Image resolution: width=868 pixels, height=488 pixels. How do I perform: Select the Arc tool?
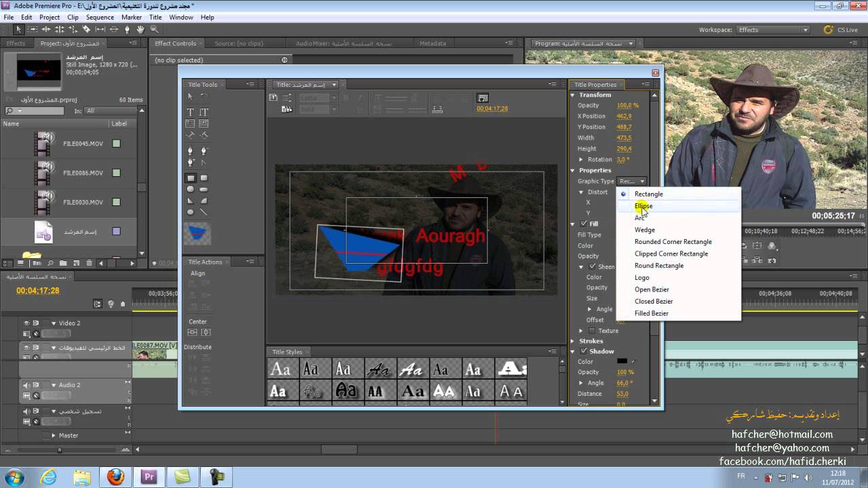(203, 201)
